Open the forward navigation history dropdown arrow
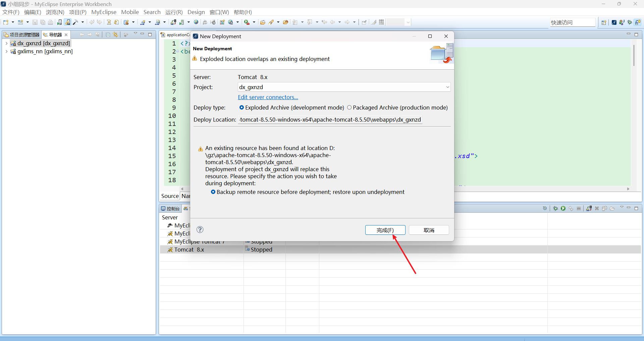Viewport: 644px width, 341px height. click(354, 22)
